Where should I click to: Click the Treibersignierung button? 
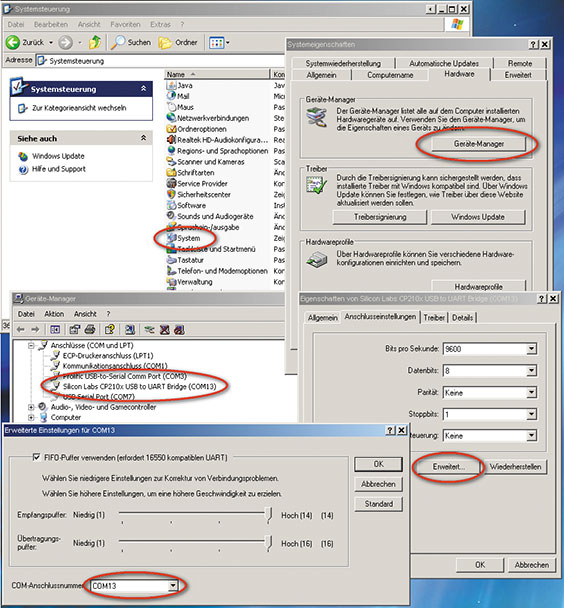(x=380, y=217)
